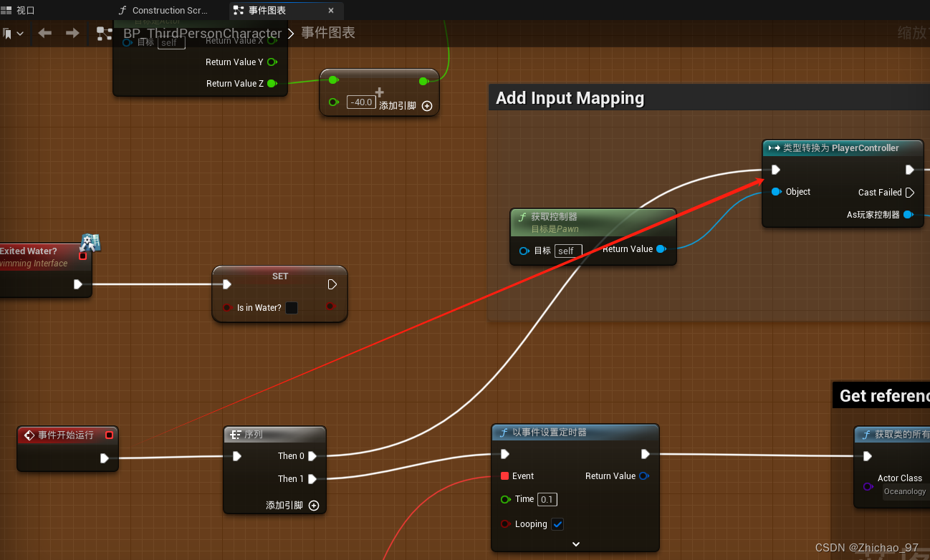Viewport: 930px width, 560px height.
Task: Click the timer node input execution pin
Action: click(504, 454)
